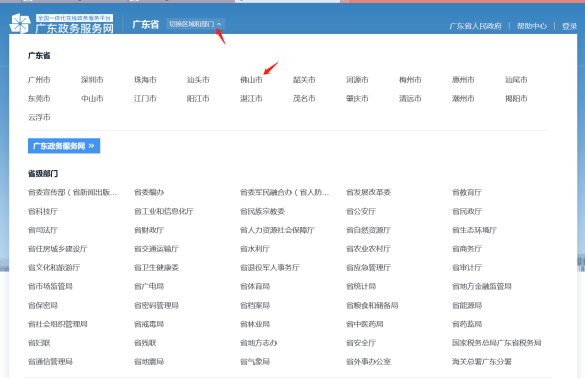This screenshot has width=585, height=379.
Task: Open 省司法厅 department
Action: [x=43, y=230]
